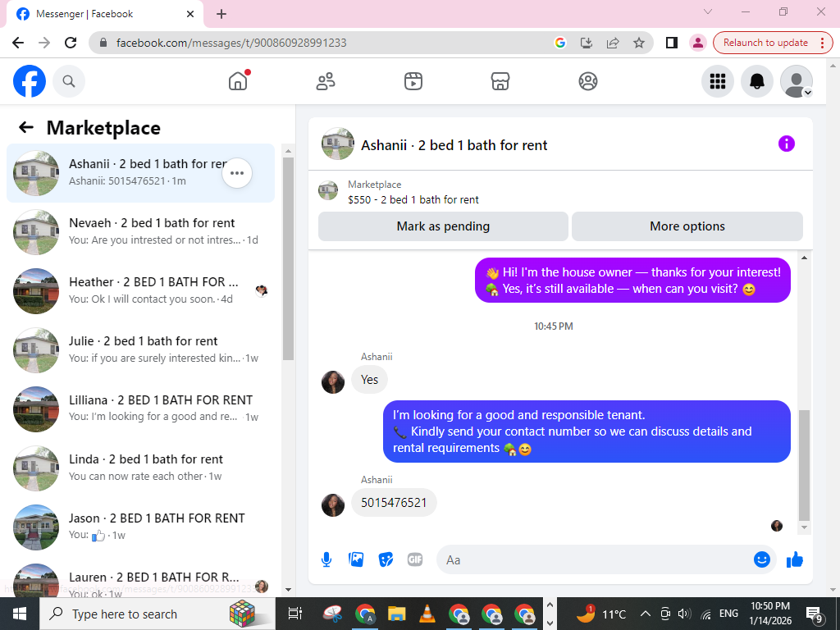Open File Explorer from taskbar
840x630 pixels.
396,614
